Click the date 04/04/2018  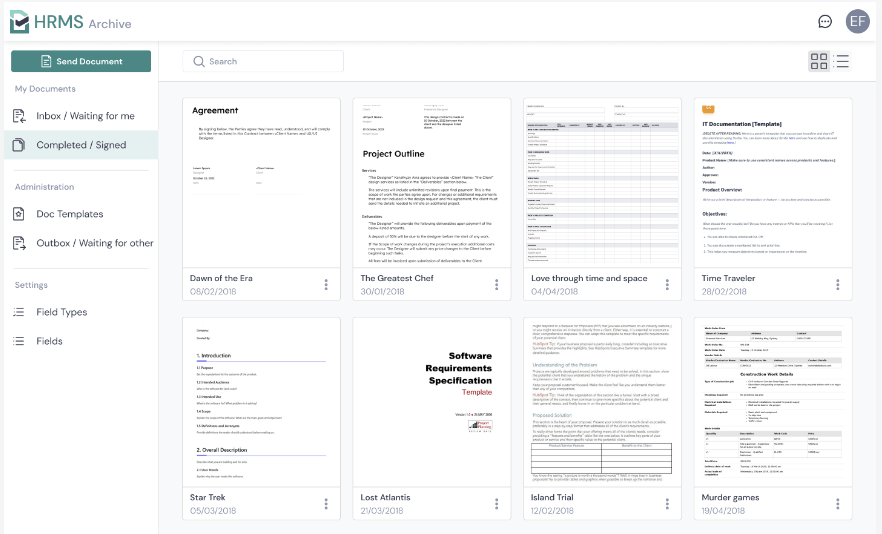[x=555, y=291]
